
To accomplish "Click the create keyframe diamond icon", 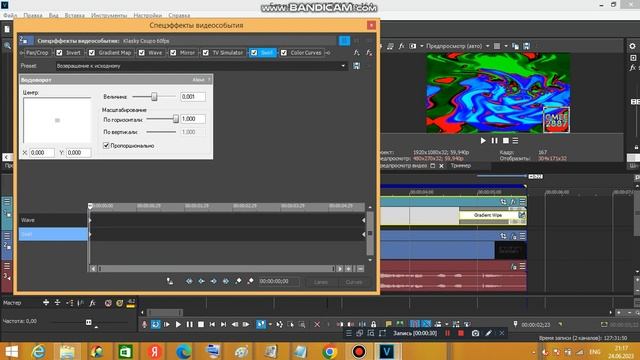I will 238,281.
